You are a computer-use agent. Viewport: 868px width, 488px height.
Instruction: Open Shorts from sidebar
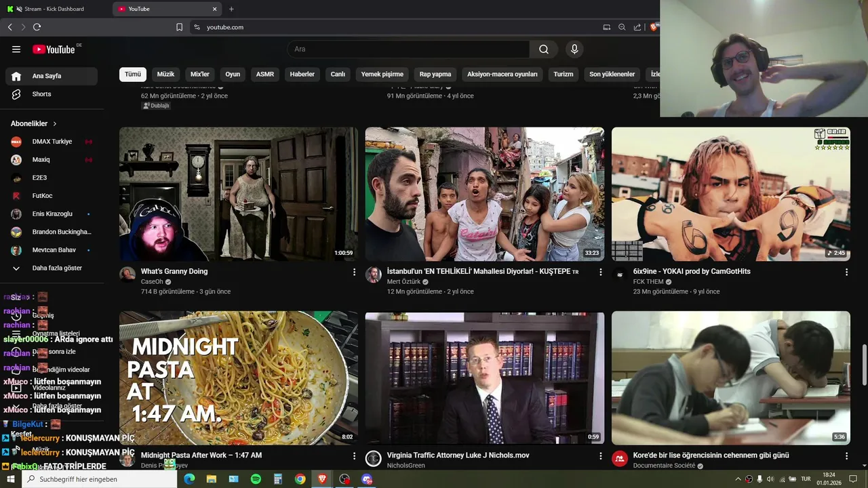(x=52, y=94)
